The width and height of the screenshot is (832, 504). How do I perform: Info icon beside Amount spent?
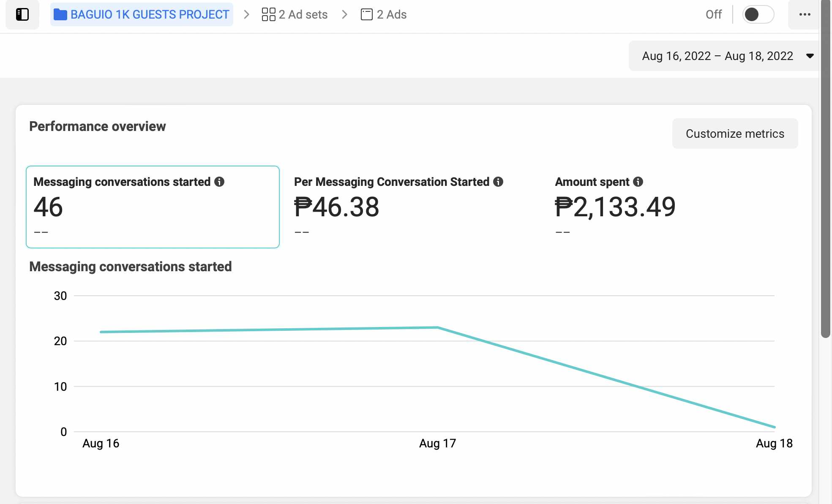(x=638, y=182)
